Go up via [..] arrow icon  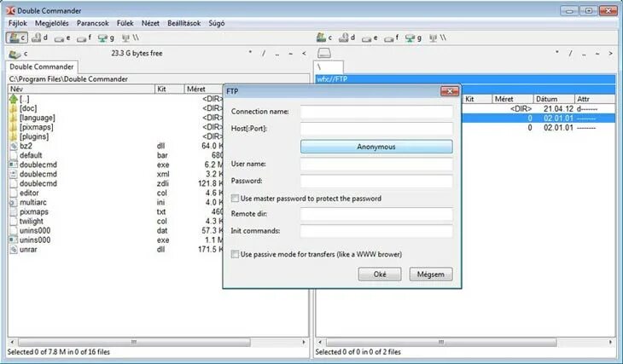[14, 99]
